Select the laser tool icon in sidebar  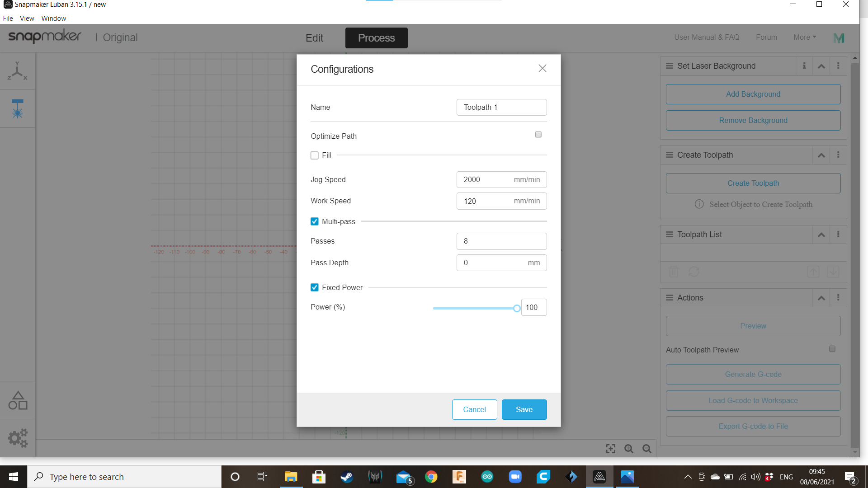[17, 108]
